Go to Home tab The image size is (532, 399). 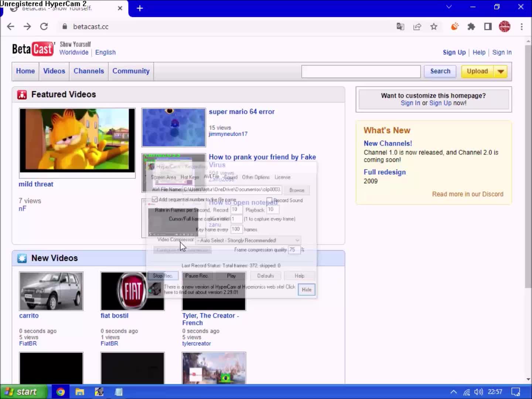coord(25,71)
